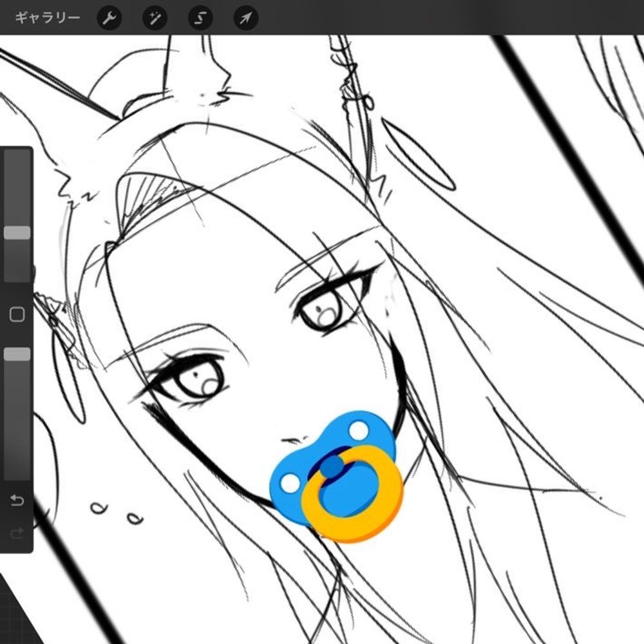The width and height of the screenshot is (644, 644).
Task: Redo the last undone stroke
Action: (x=17, y=533)
